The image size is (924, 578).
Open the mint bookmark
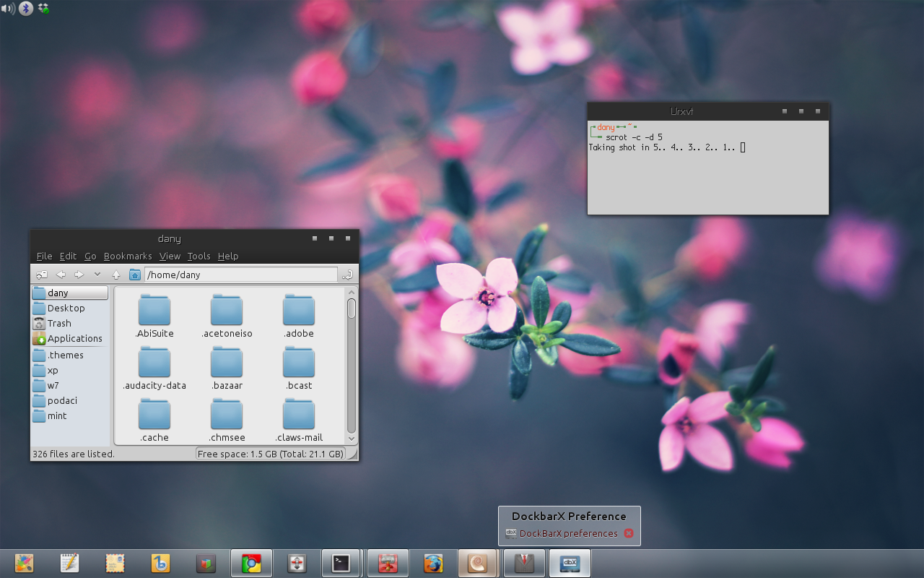coord(70,415)
